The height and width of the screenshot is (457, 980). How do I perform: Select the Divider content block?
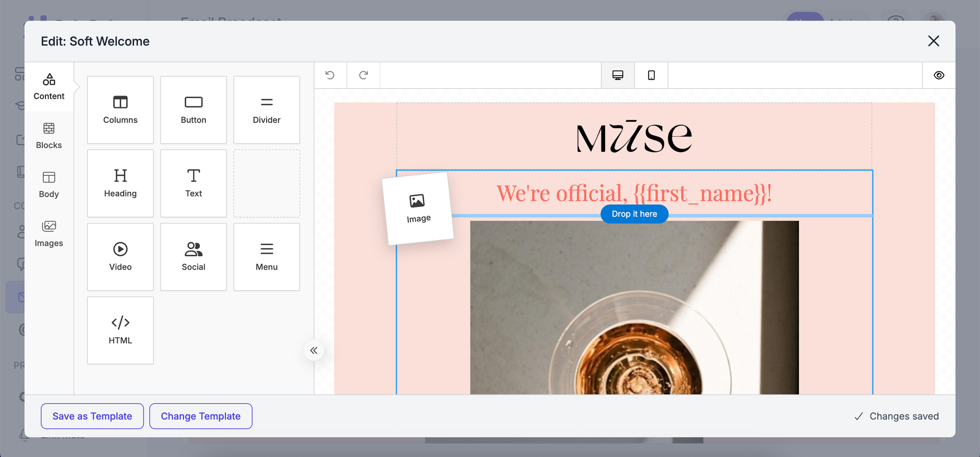(266, 110)
